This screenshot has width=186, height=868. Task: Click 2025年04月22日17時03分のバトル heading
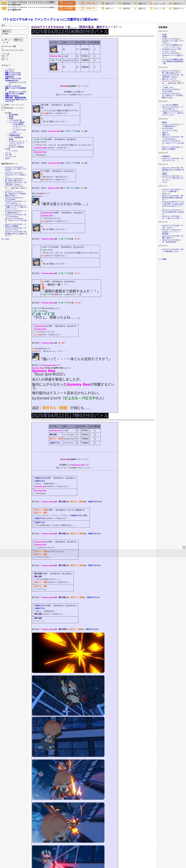click(x=70, y=415)
